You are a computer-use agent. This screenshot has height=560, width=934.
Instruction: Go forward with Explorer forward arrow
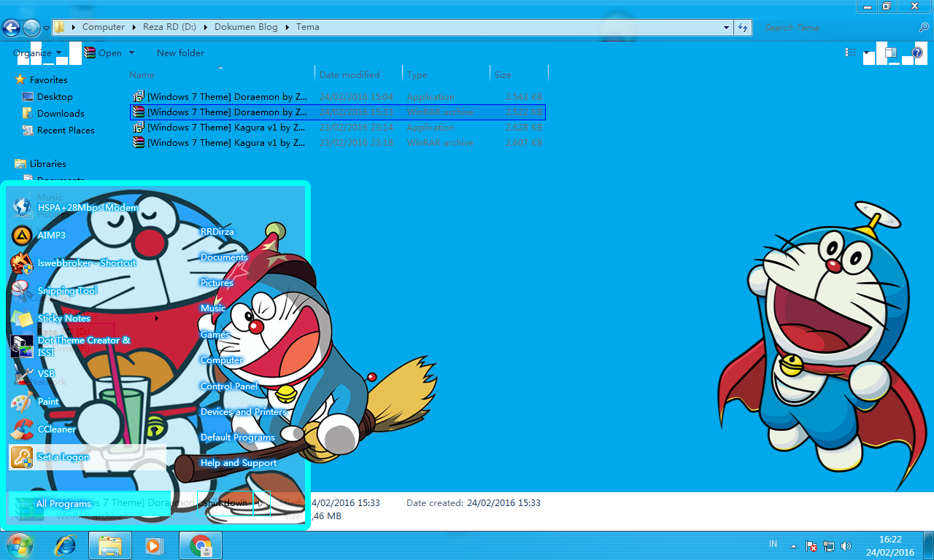[31, 28]
